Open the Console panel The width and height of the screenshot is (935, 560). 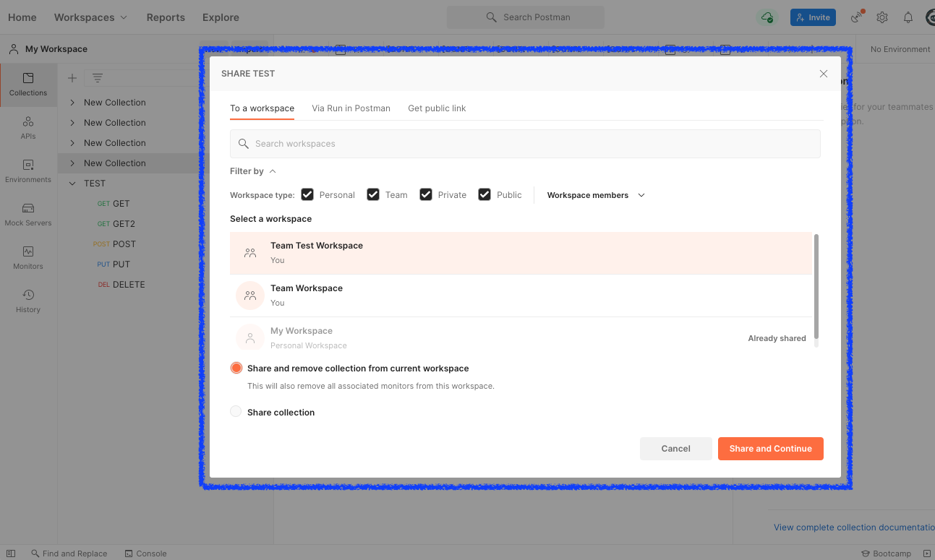click(x=145, y=553)
